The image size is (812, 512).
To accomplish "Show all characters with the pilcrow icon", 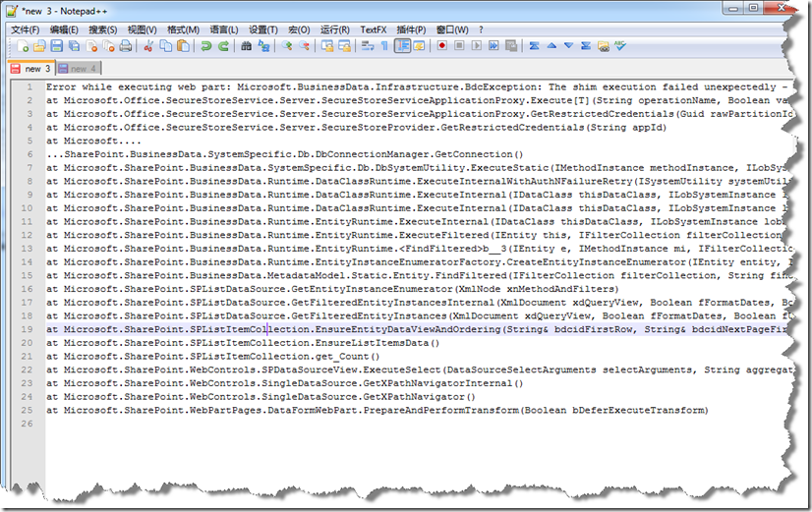I will tap(384, 46).
